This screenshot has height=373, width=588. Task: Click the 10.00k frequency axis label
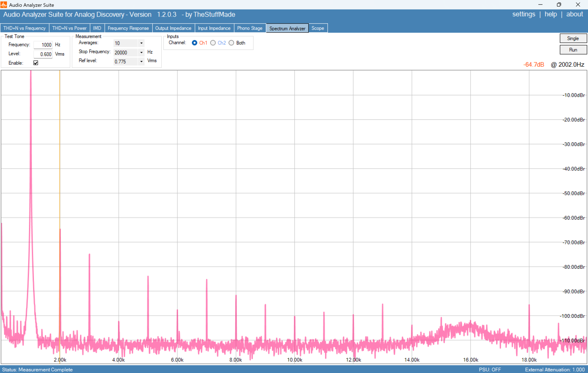pos(295,360)
